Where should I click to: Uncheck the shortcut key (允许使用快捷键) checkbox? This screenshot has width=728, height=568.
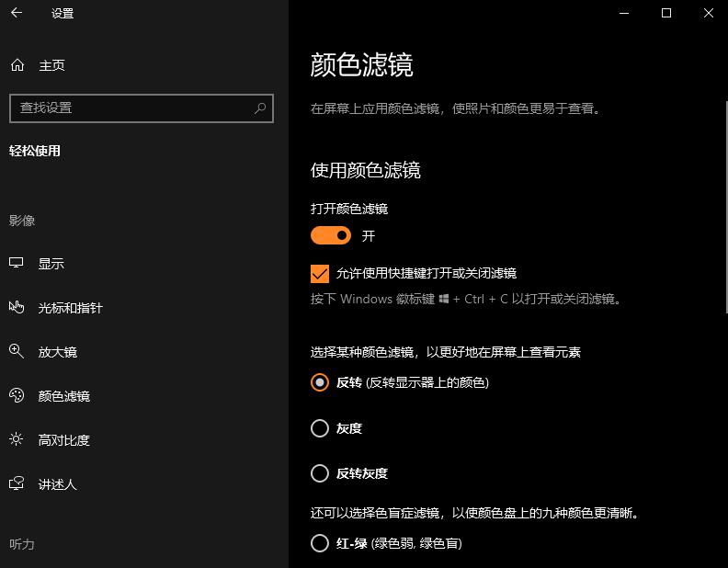point(320,273)
